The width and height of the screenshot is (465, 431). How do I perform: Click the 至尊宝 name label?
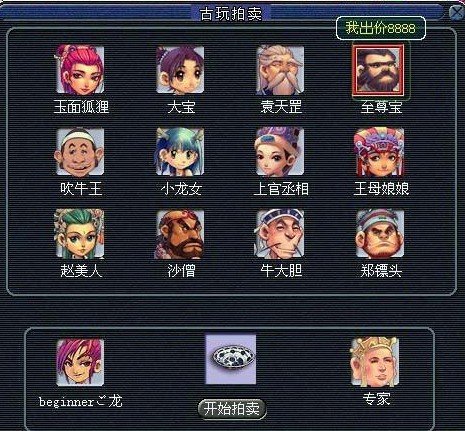click(381, 107)
